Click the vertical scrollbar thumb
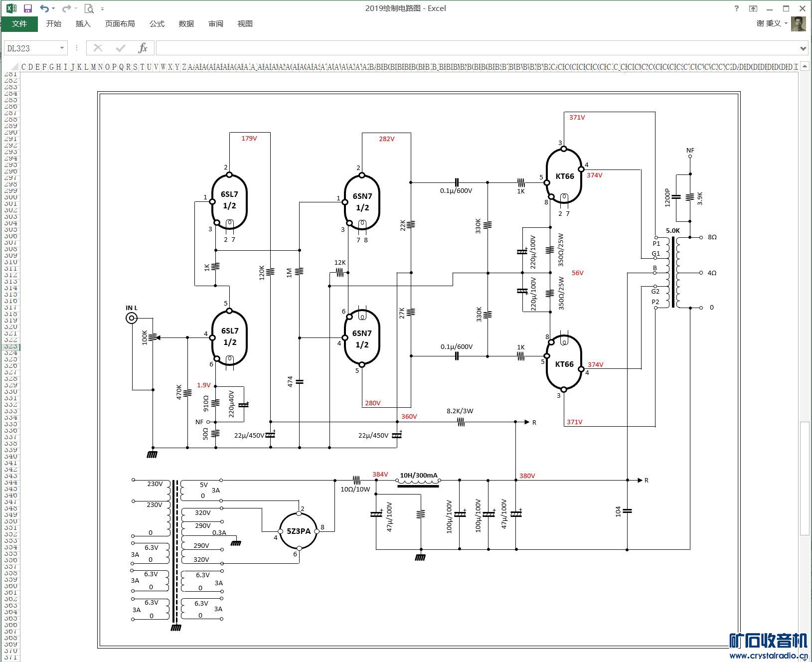The image size is (812, 662). [x=804, y=479]
